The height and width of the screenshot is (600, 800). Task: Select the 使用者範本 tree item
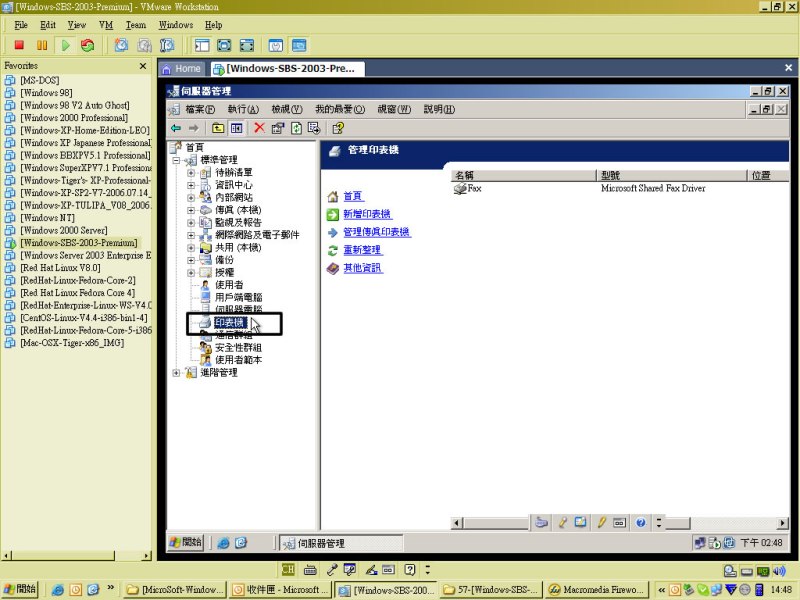click(238, 360)
